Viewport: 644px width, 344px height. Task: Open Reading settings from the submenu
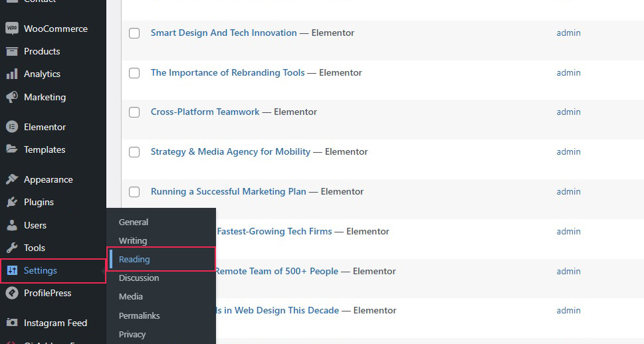point(134,259)
